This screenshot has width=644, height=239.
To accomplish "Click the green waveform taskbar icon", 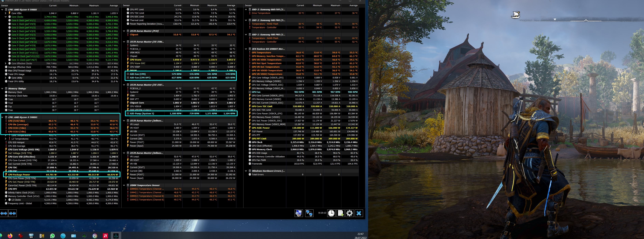I will (x=84, y=236).
